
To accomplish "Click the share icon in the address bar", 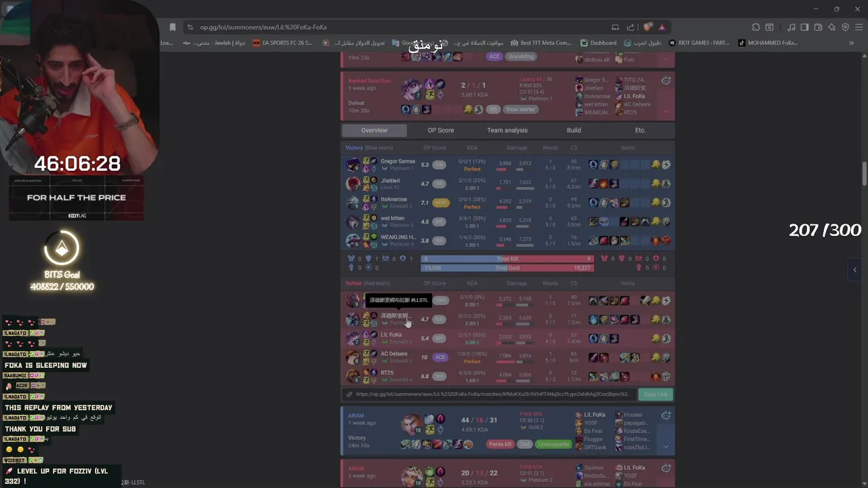I will click(x=631, y=27).
